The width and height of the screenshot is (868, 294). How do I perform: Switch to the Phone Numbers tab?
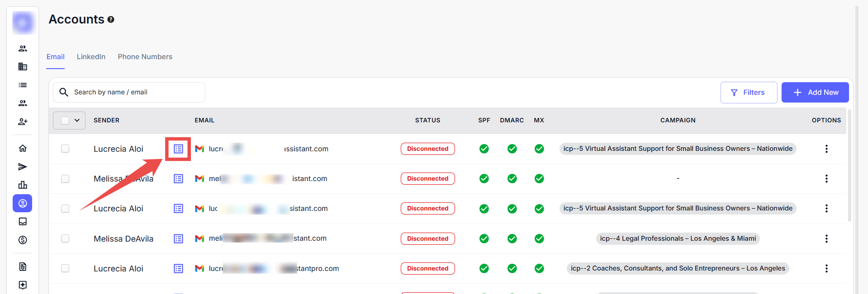click(x=145, y=57)
